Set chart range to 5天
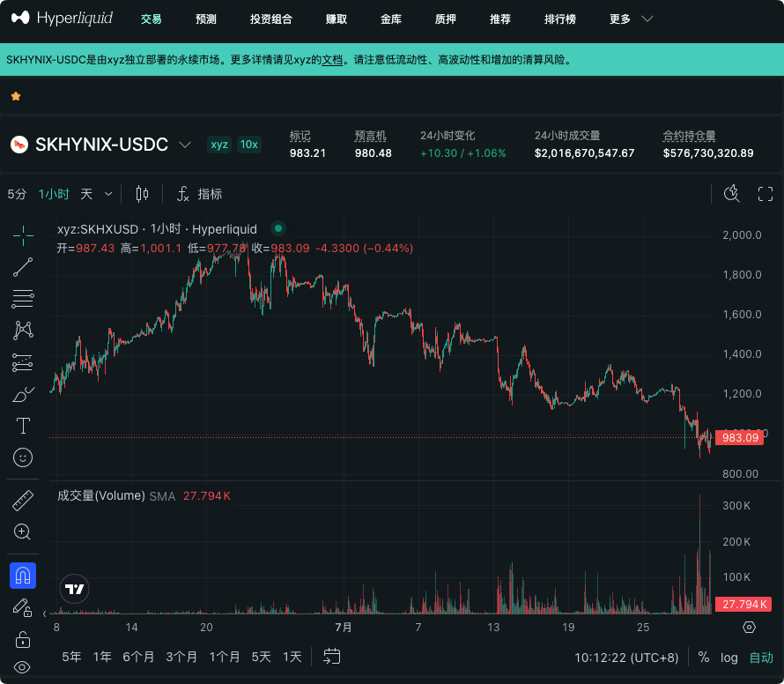784x684 pixels. pos(261,657)
